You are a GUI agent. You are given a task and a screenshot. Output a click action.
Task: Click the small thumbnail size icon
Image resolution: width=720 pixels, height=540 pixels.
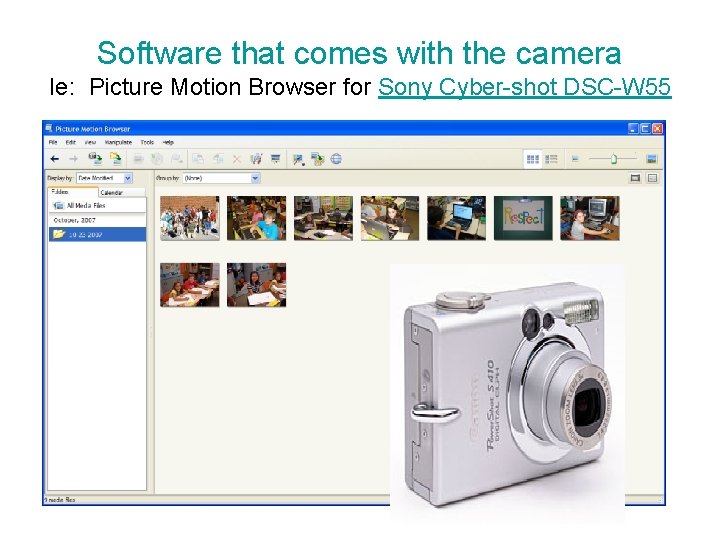click(575, 159)
